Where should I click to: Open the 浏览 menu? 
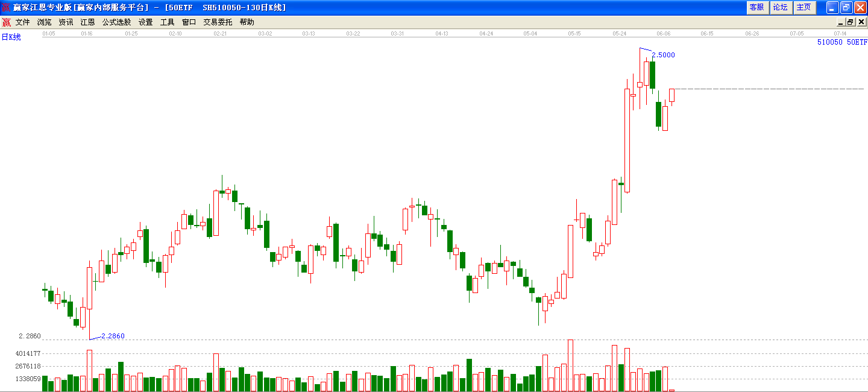tap(45, 22)
